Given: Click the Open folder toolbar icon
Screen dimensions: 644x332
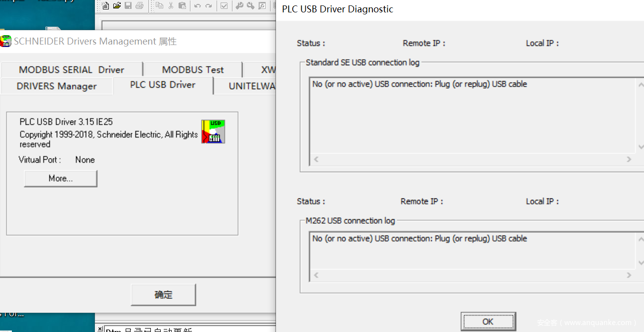Looking at the screenshot, I should tap(117, 6).
